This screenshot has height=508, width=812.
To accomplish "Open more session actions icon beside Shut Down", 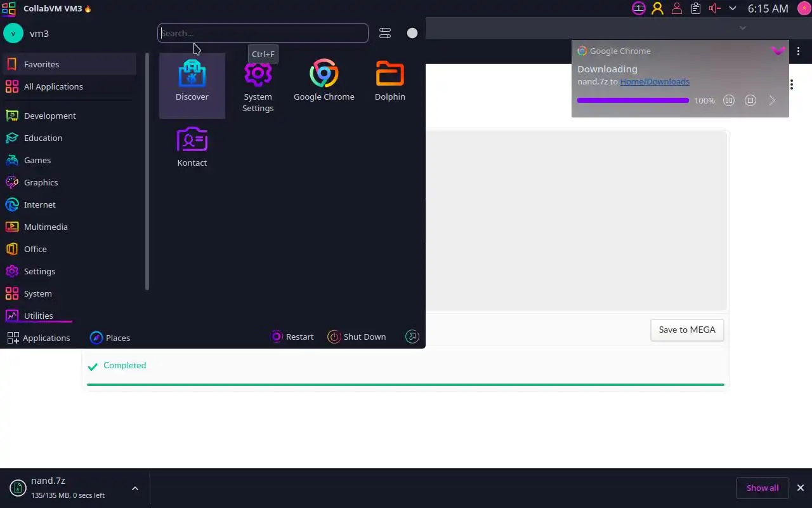I will click(412, 337).
